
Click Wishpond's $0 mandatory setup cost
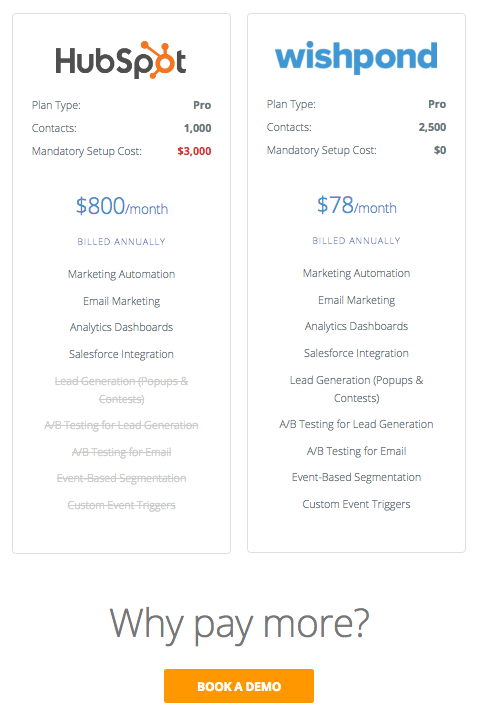pos(440,150)
